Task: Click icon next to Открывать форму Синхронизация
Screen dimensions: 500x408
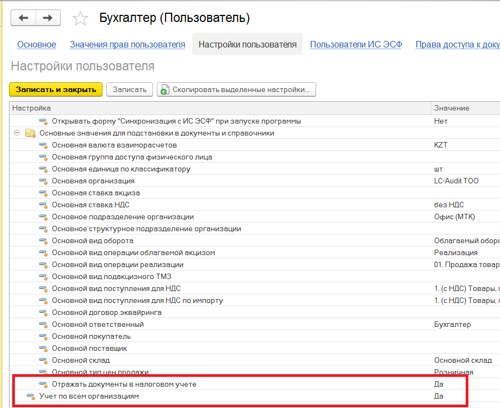Action: coord(43,121)
